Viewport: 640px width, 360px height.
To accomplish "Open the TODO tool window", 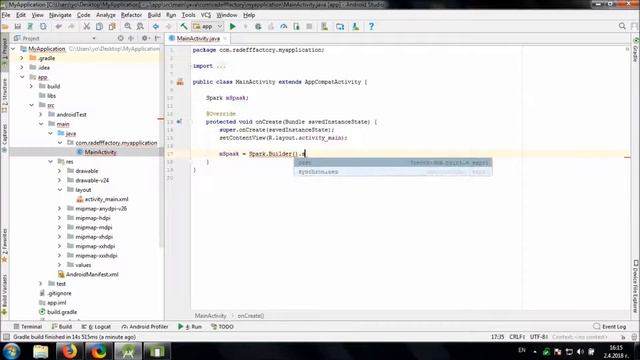I will point(222,327).
